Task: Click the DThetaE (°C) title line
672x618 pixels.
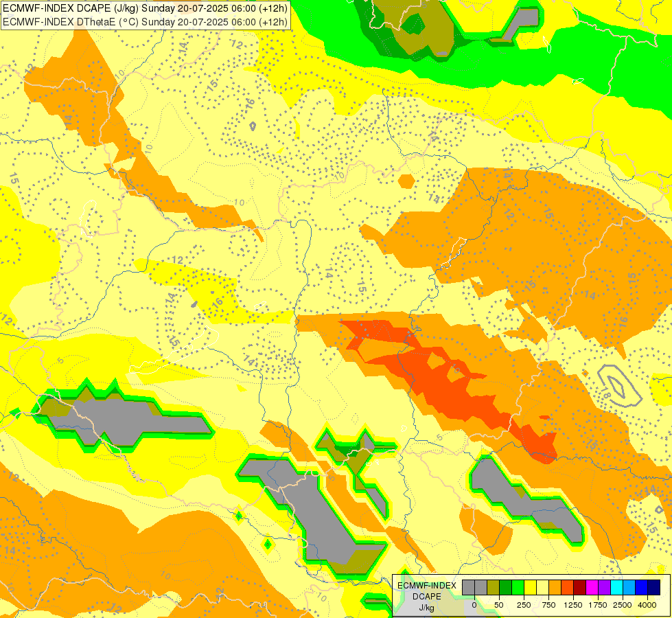Action: tap(145, 22)
